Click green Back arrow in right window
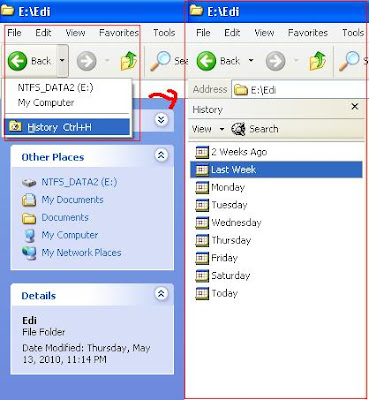 pyautogui.click(x=206, y=61)
